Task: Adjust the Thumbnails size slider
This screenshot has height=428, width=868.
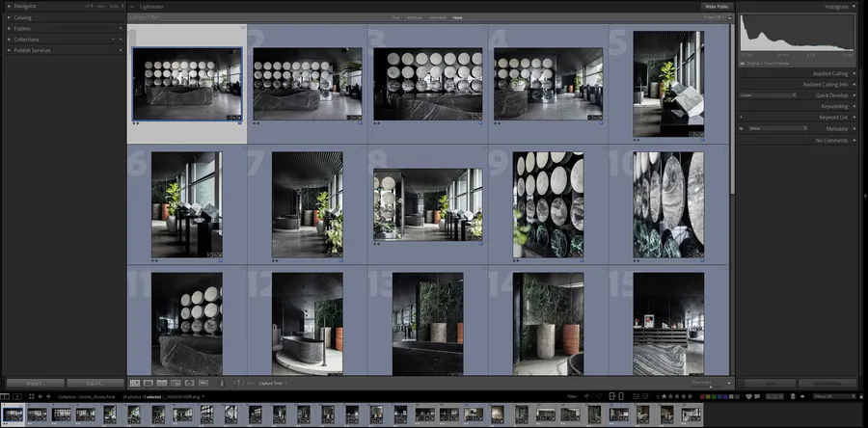Action: (x=711, y=386)
